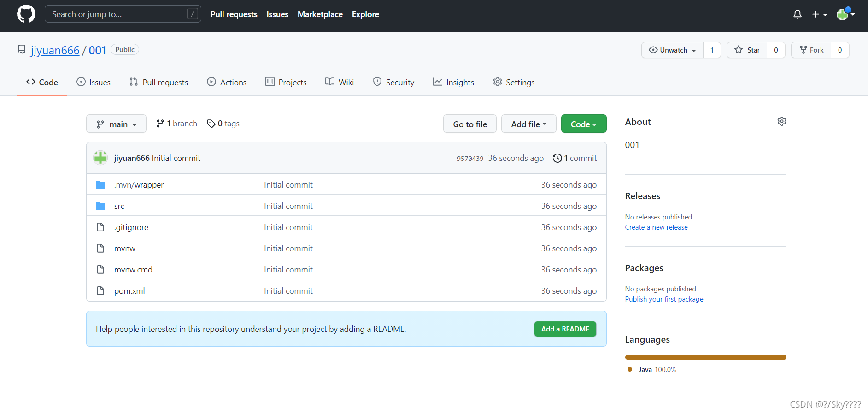Open notifications bell icon
The height and width of the screenshot is (414, 868).
point(798,14)
